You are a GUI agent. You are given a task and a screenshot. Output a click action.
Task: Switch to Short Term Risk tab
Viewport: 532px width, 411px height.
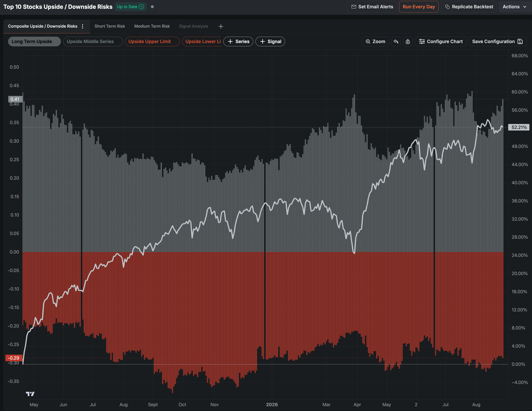click(x=110, y=26)
